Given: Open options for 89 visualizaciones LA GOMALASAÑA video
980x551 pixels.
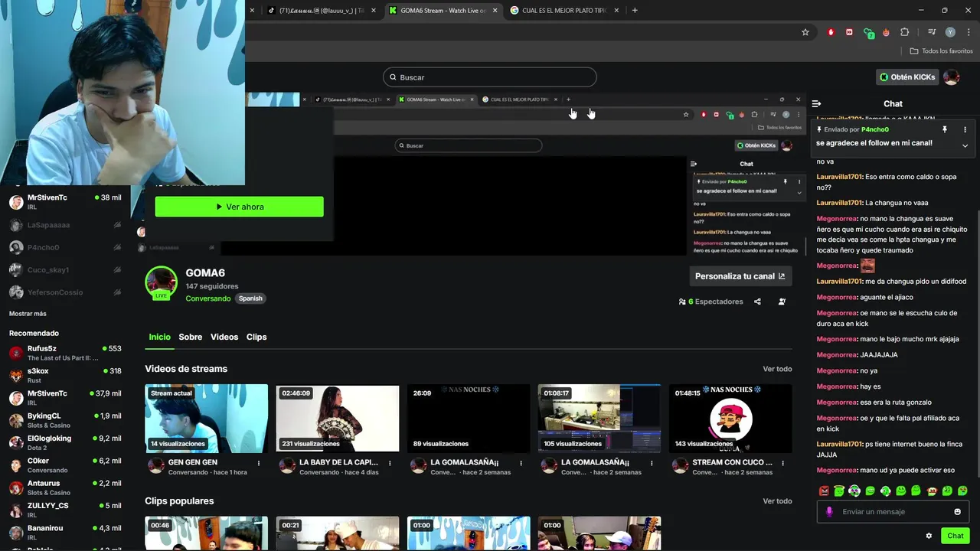Looking at the screenshot, I should [x=521, y=463].
